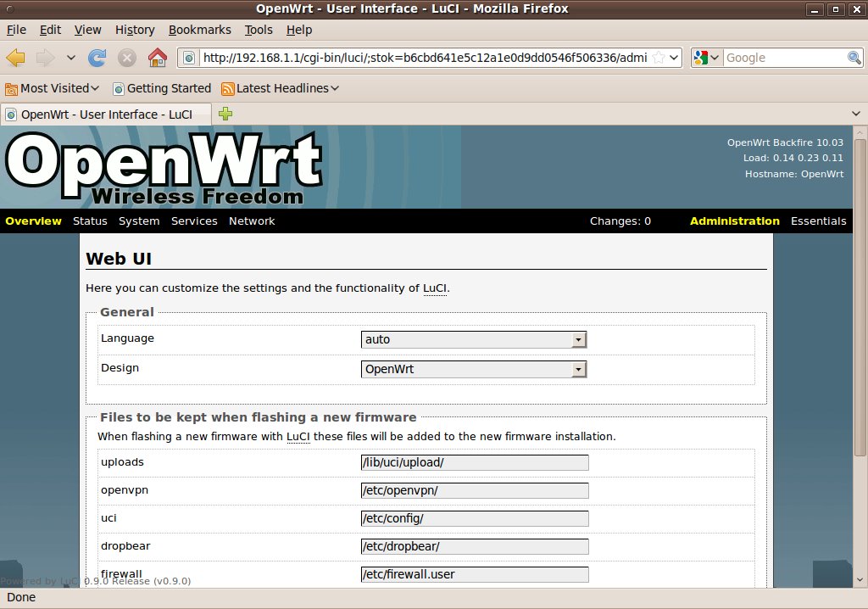Click the uploads path input field

click(474, 462)
